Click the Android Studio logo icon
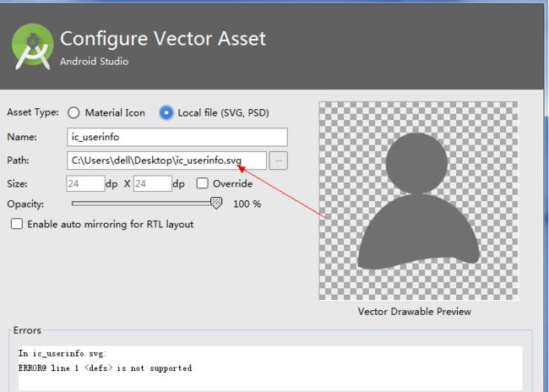 pyautogui.click(x=33, y=46)
